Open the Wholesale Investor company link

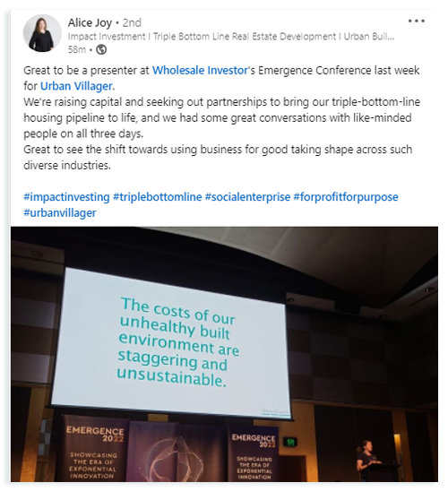(200, 70)
